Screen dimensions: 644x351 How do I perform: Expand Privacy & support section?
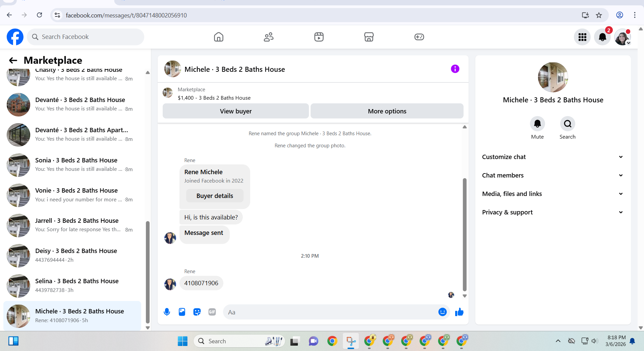pos(553,212)
